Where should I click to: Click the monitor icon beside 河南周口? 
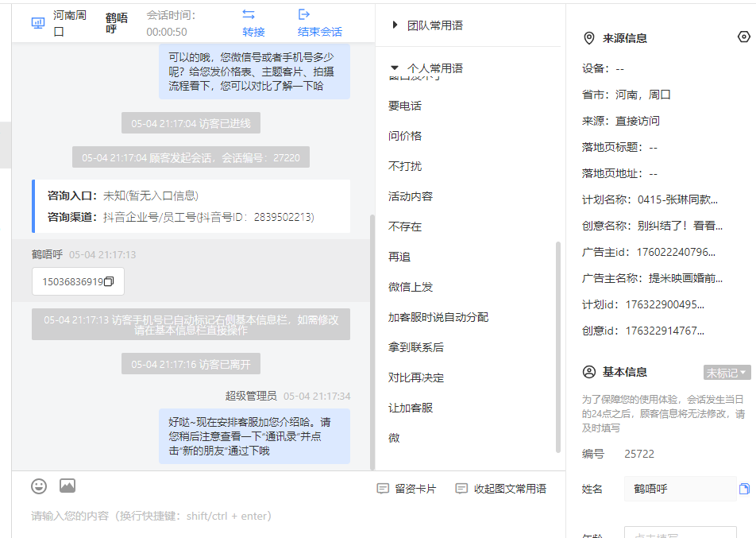tap(38, 23)
